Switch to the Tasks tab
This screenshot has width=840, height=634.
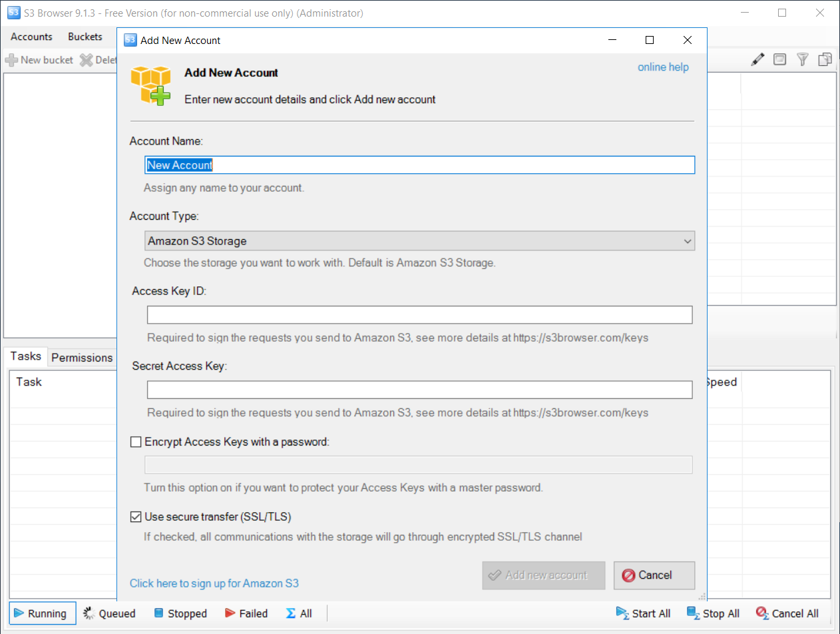26,356
